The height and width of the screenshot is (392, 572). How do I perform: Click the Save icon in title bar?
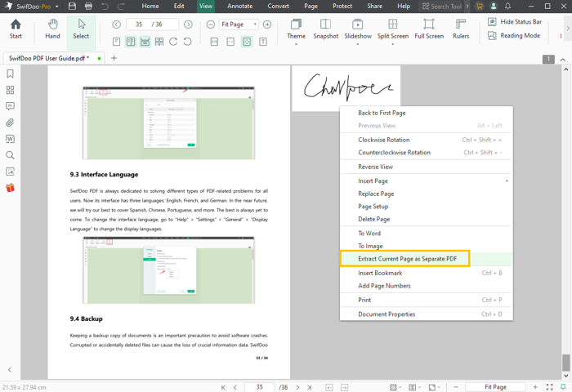pyautogui.click(x=72, y=7)
